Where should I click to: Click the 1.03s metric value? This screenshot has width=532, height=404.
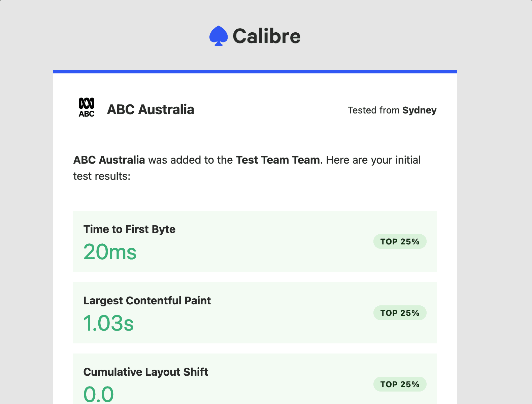tap(108, 324)
